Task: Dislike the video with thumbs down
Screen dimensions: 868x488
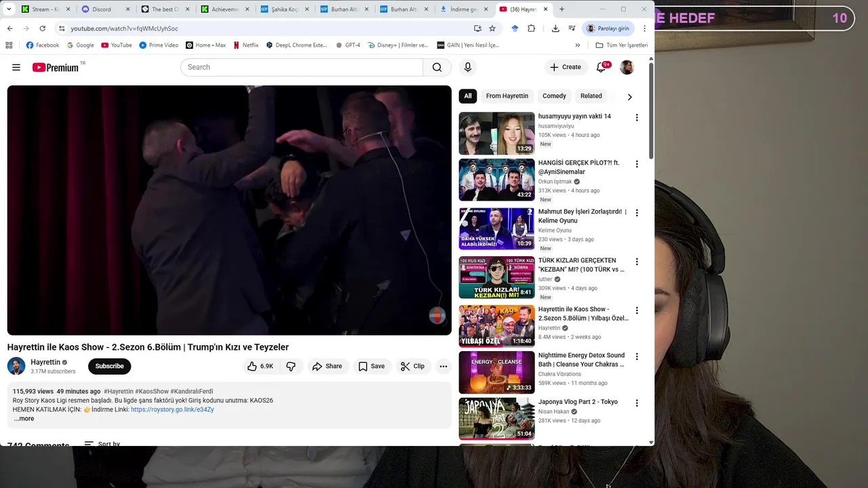Action: [291, 366]
